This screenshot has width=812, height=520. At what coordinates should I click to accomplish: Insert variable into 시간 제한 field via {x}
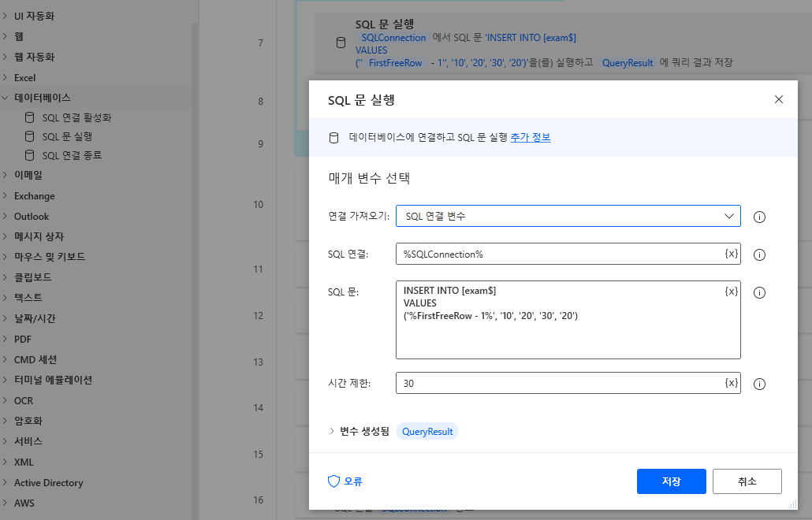(731, 383)
